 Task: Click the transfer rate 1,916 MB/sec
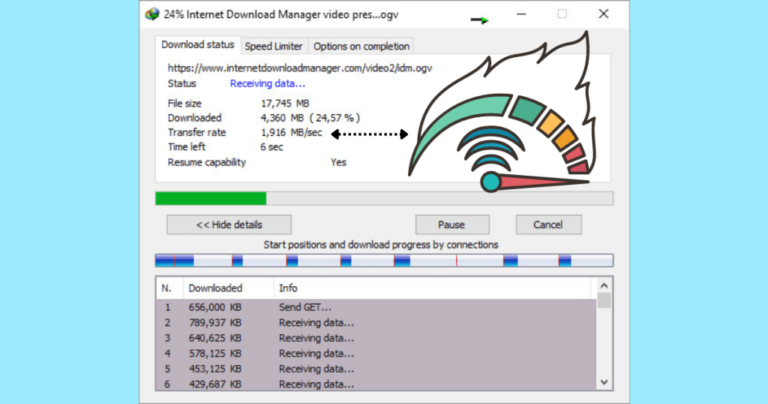click(291, 133)
